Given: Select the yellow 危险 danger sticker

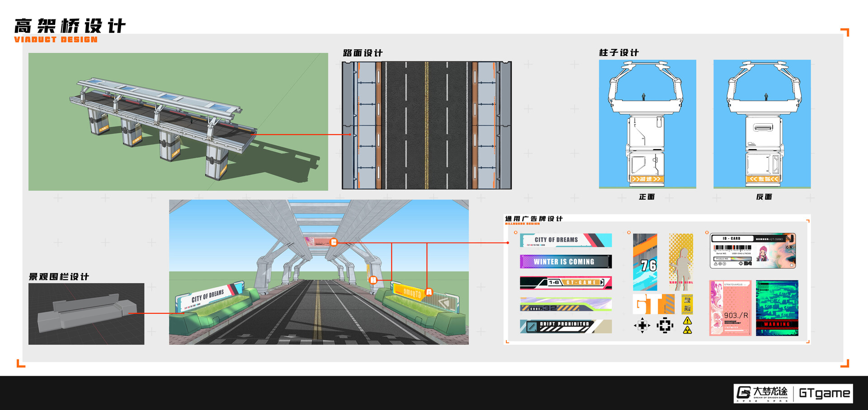Looking at the screenshot, I should 687,304.
